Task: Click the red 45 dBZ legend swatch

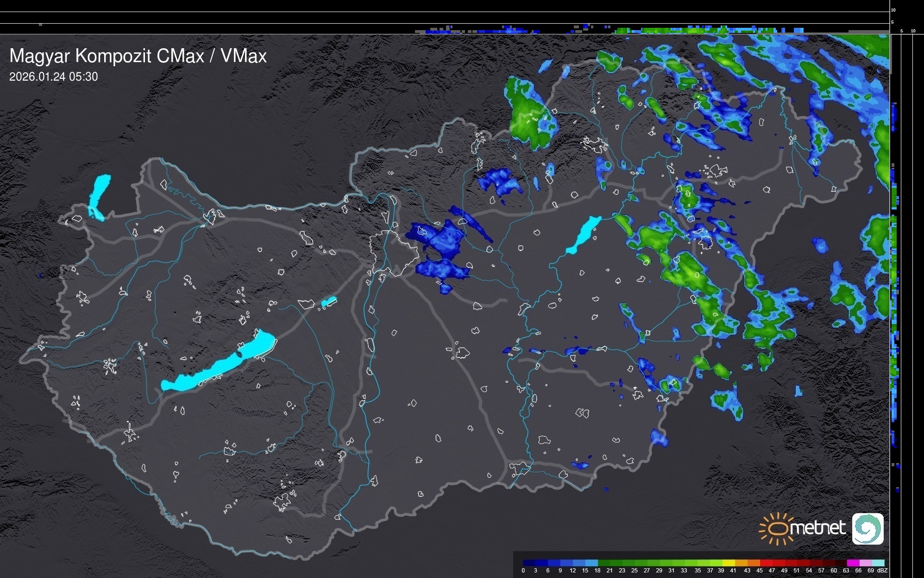Action: (766, 563)
